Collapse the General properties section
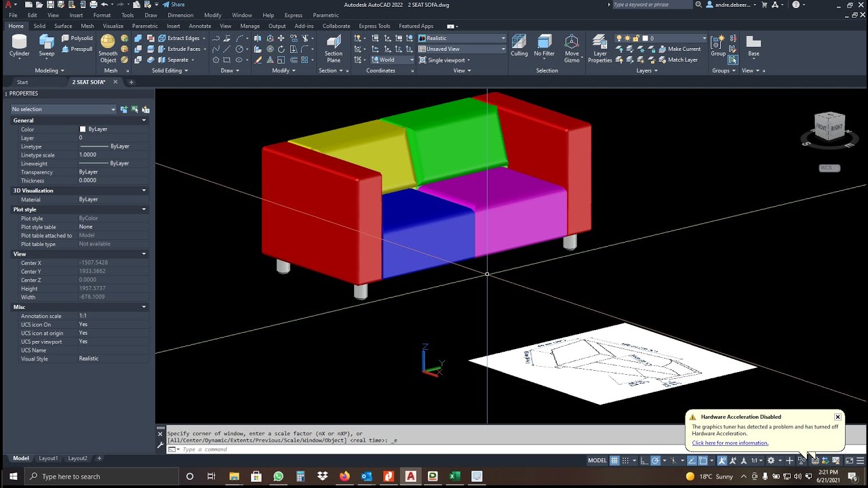This screenshot has height=488, width=868. click(x=144, y=121)
